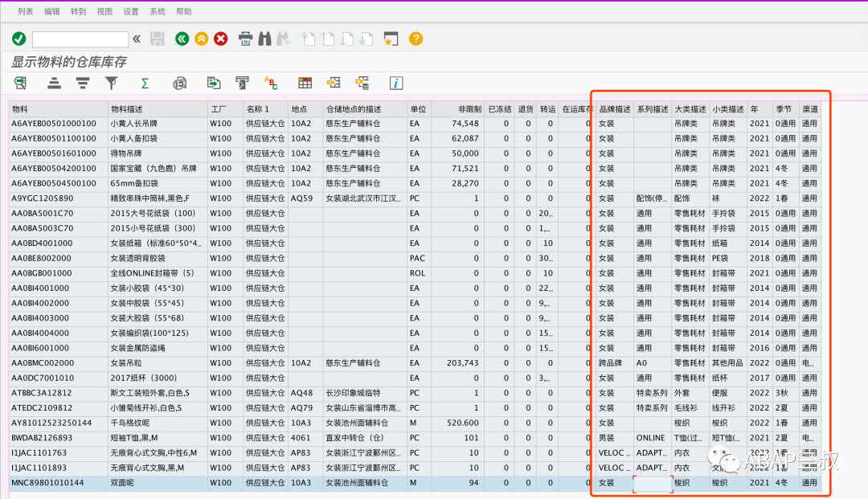
Task: Click the empty 系列描述 cell in MNC89801010144 row
Action: (x=653, y=483)
